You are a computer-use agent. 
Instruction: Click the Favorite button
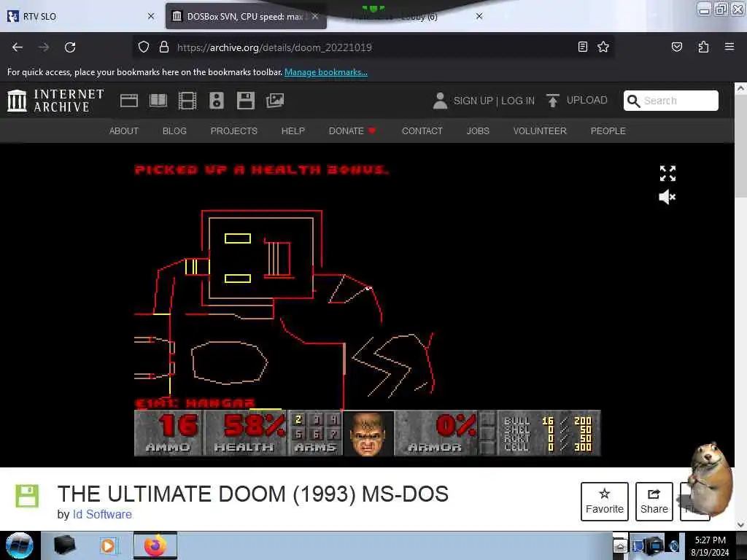tap(605, 502)
